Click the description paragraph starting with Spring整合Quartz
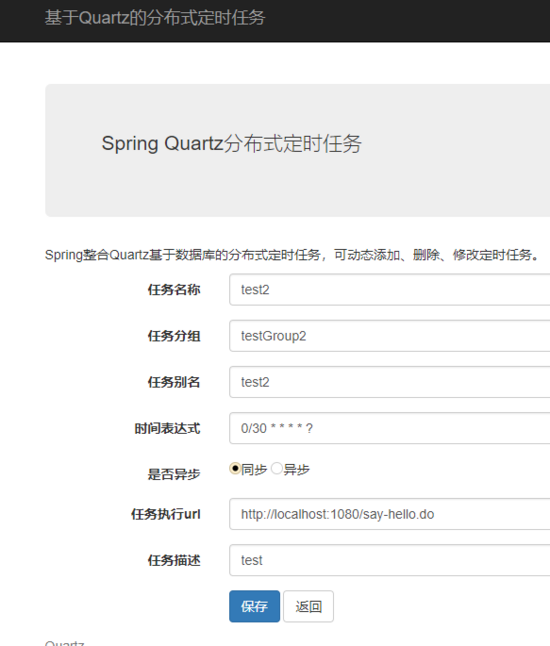The width and height of the screenshot is (550, 646). coord(292,255)
